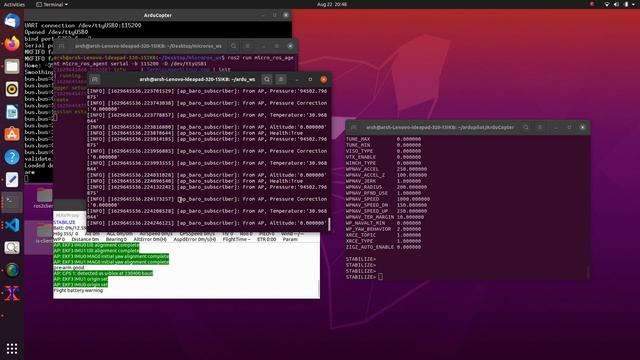This screenshot has width=640, height=360.
Task: Open Ubuntu Software from the dock
Action: [x=12, y=134]
